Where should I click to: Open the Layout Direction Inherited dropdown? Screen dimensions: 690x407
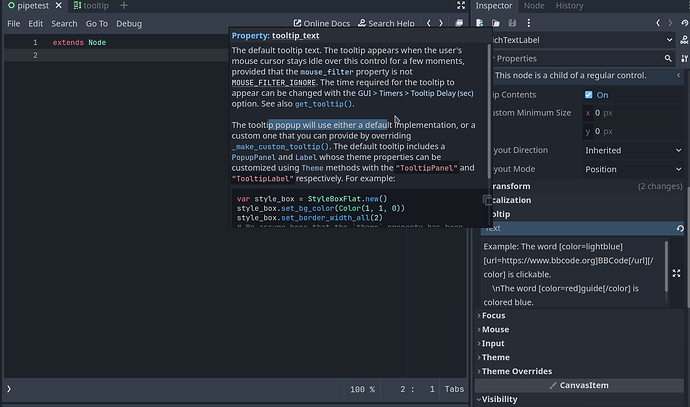pyautogui.click(x=633, y=150)
